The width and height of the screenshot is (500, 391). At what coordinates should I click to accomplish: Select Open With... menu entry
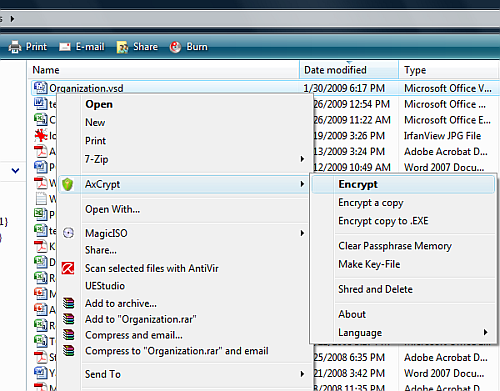(112, 209)
